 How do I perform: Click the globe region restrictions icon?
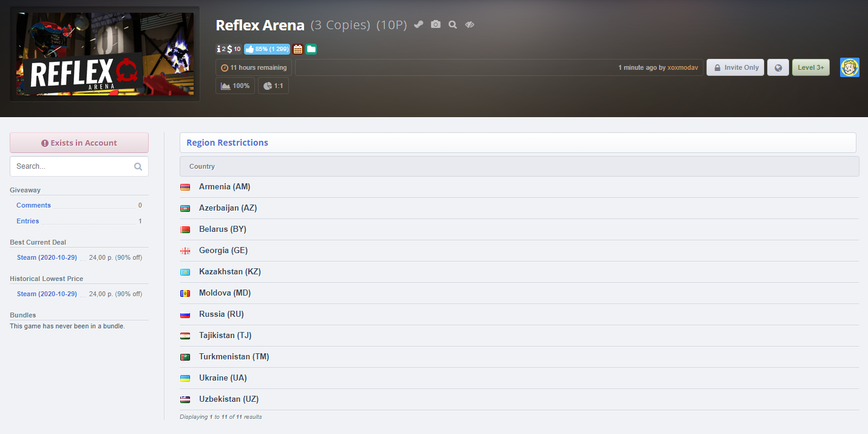tap(778, 67)
